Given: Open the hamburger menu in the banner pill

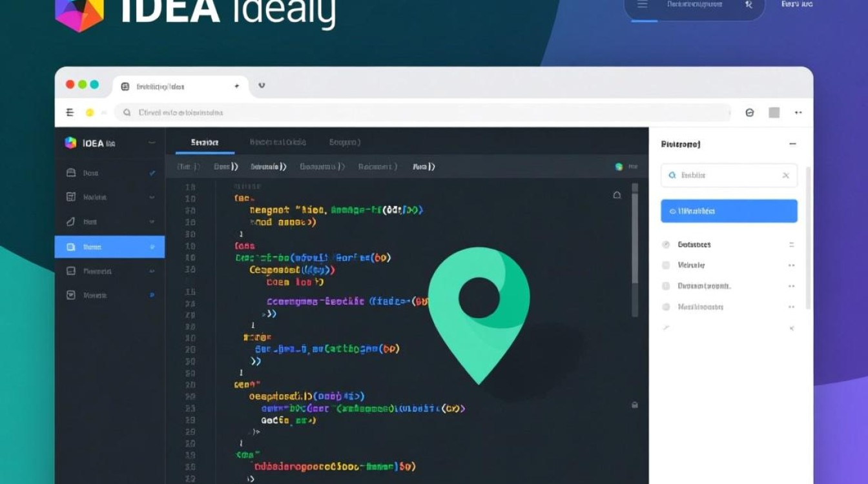Looking at the screenshot, I should (x=642, y=5).
